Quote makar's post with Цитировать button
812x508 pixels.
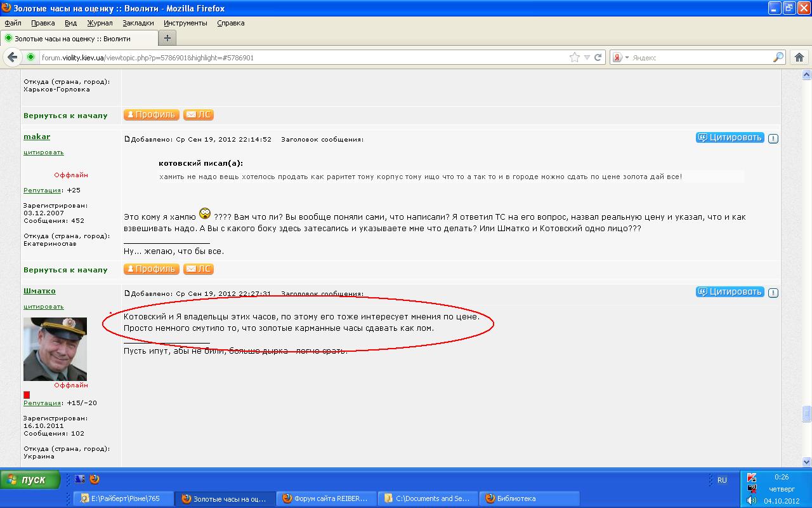730,138
